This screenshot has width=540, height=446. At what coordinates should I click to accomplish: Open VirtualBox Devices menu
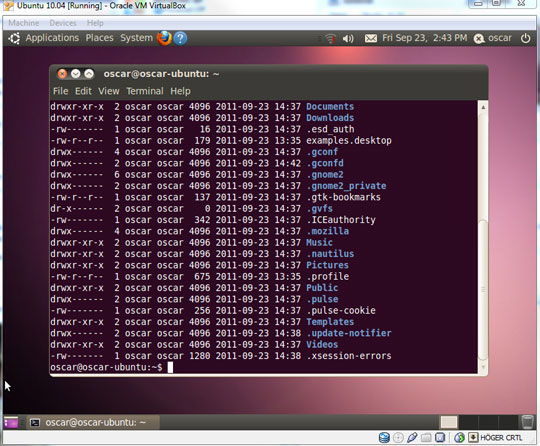[63, 23]
